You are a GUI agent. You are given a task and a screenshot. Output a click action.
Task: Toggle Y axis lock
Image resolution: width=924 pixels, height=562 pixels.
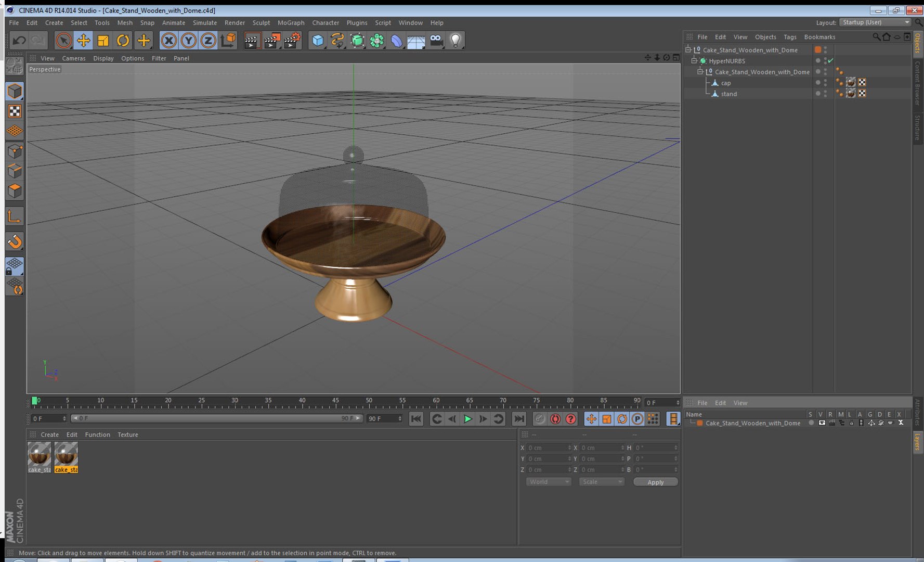188,40
